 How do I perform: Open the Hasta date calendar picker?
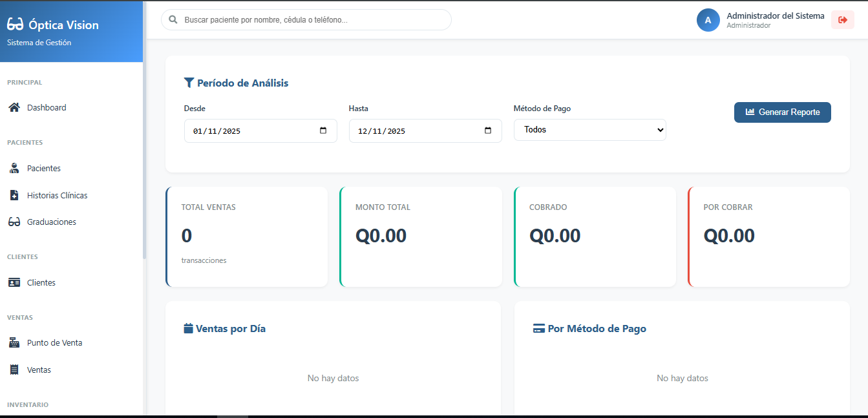click(x=488, y=131)
